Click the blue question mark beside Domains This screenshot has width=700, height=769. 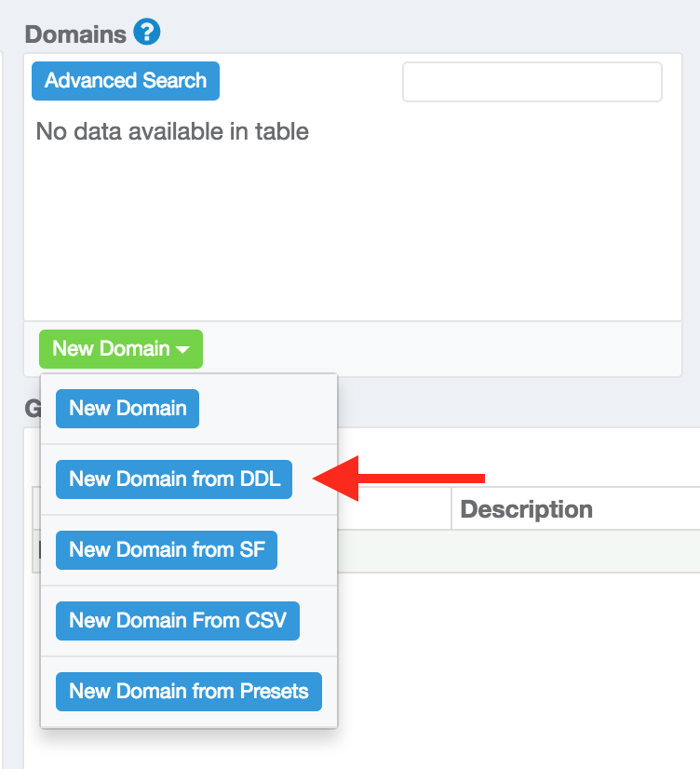tap(147, 33)
